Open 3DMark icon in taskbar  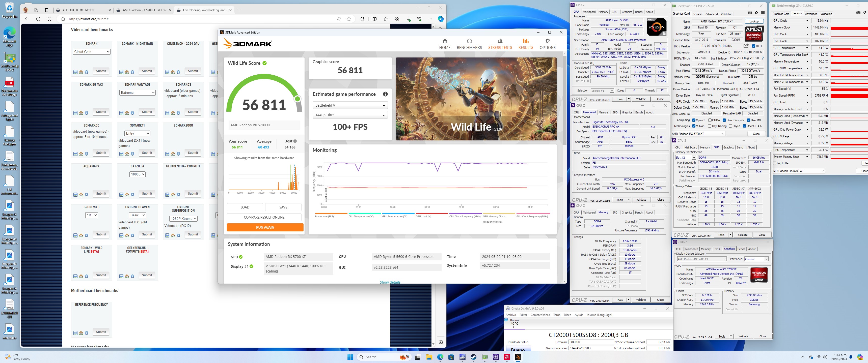518,357
